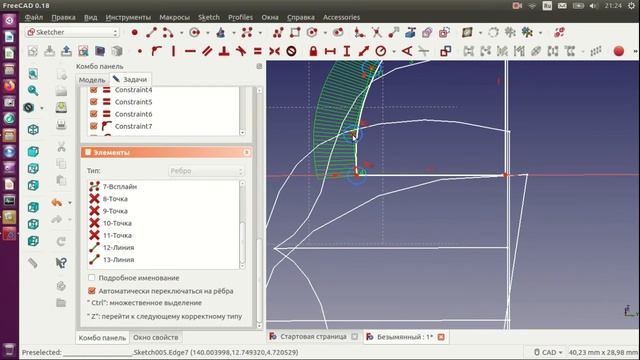Apply the tangent constraint

(x=241, y=51)
